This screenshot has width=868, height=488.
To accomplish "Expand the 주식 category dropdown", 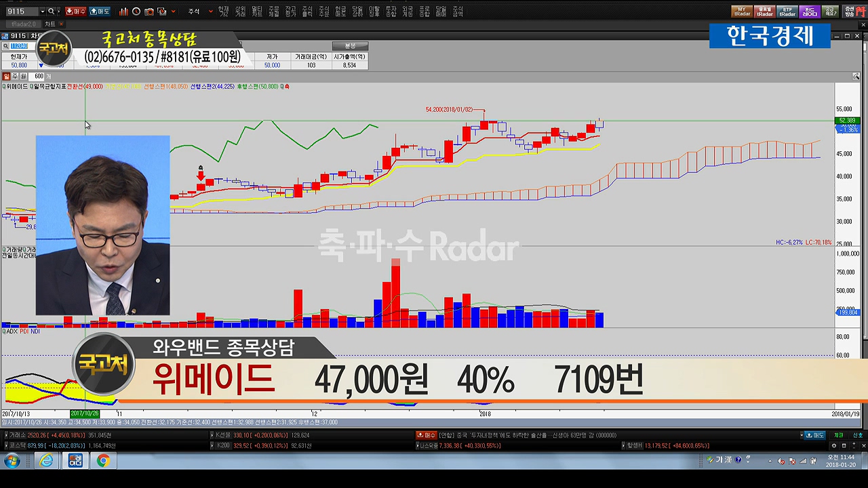I will pyautogui.click(x=210, y=12).
